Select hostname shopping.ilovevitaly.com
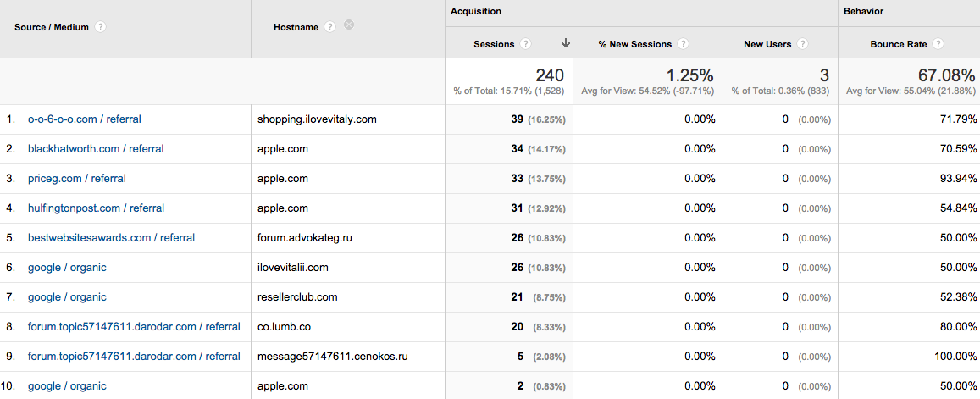980x399 pixels. pos(317,119)
